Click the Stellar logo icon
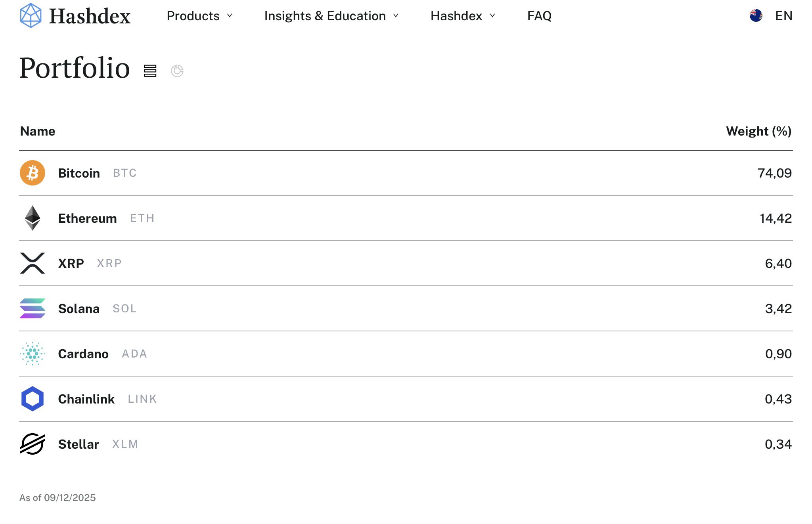This screenshot has width=812, height=524. (33, 444)
